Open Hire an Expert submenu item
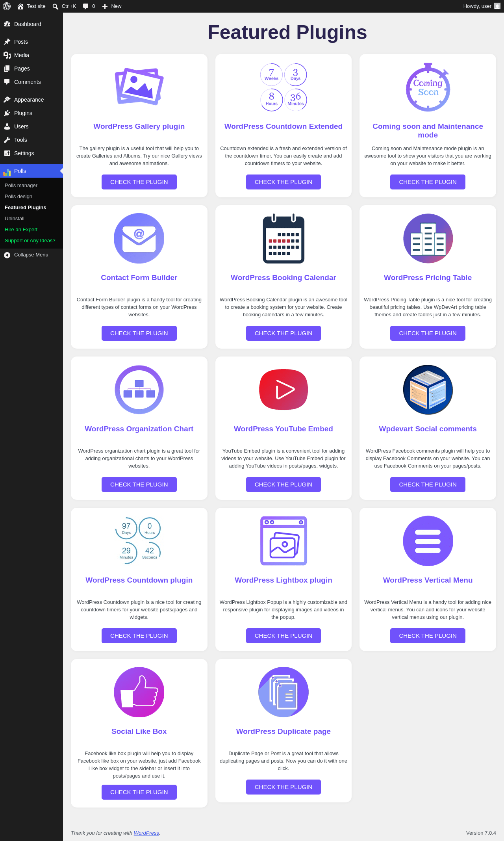504x841 pixels. coord(21,230)
